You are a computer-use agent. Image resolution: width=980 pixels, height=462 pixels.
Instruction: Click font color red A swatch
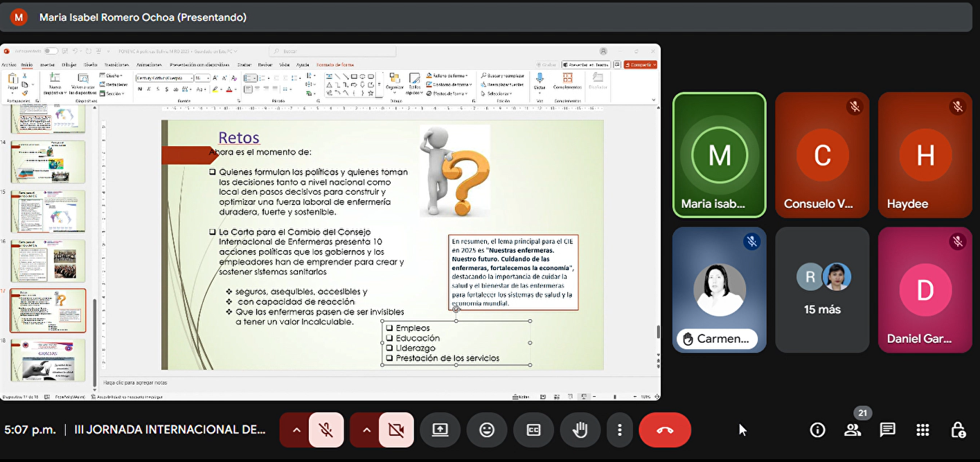click(230, 89)
